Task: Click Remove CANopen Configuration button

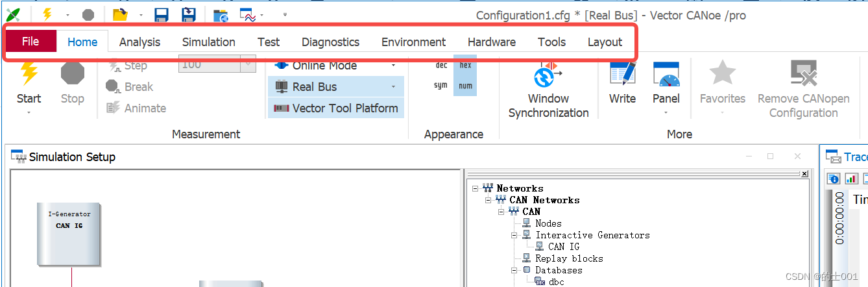Action: point(803,90)
